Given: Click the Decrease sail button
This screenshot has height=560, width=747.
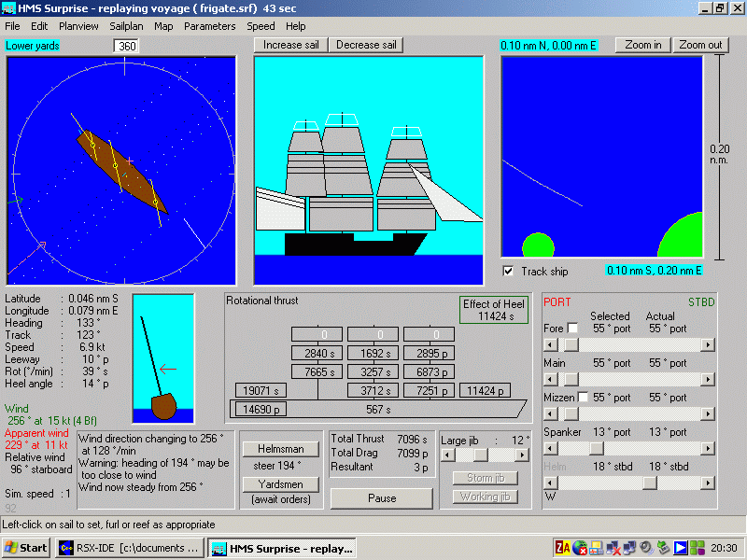Looking at the screenshot, I should [366, 45].
